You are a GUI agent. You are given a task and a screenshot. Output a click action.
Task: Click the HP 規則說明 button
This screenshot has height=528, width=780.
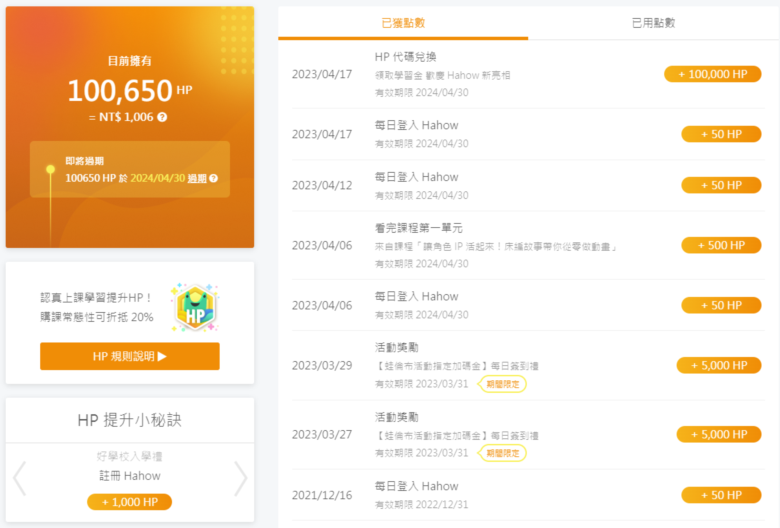pos(130,356)
